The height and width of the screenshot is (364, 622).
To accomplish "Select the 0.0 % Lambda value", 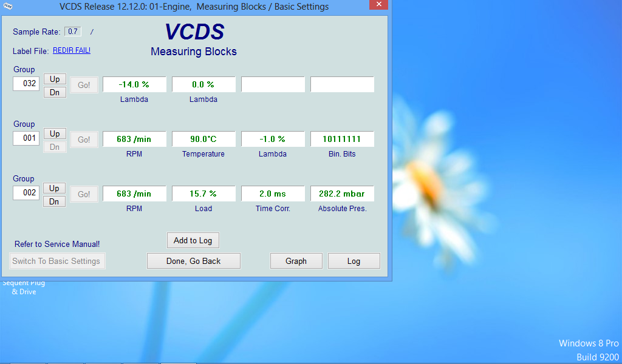I will click(203, 84).
